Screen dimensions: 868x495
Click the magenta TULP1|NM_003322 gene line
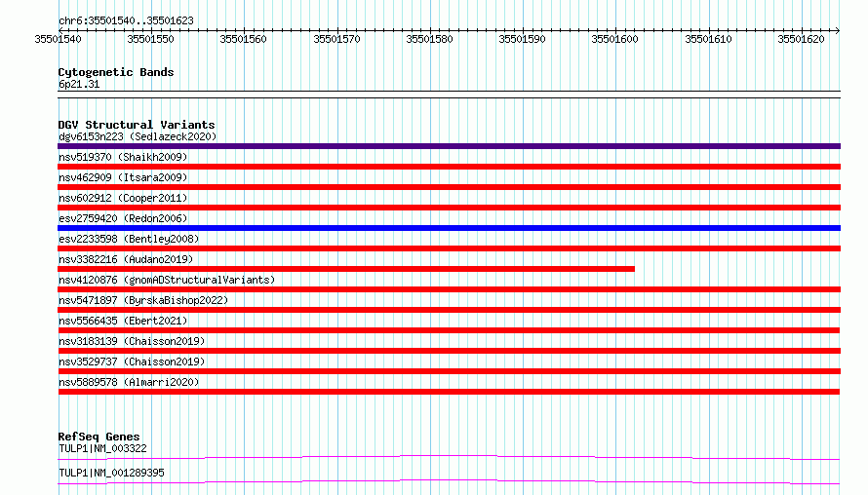[x=449, y=457]
